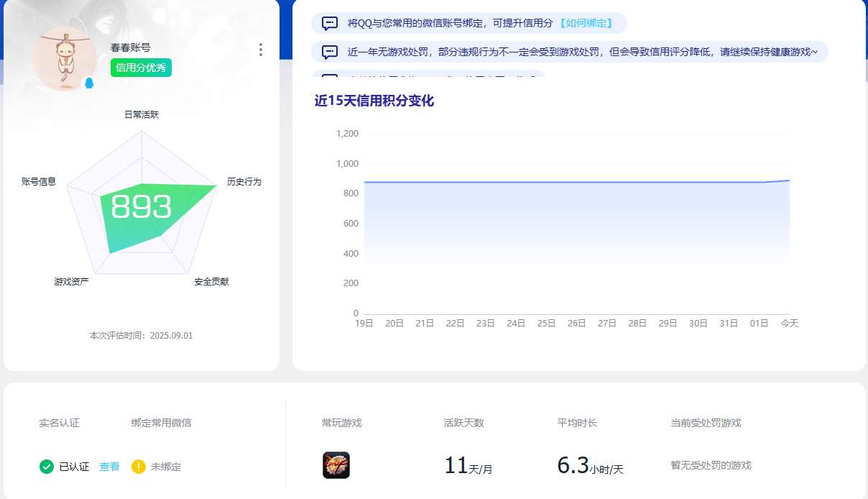The image size is (868, 499).
Task: Click the 今天 point on chart axis
Action: coord(790,324)
